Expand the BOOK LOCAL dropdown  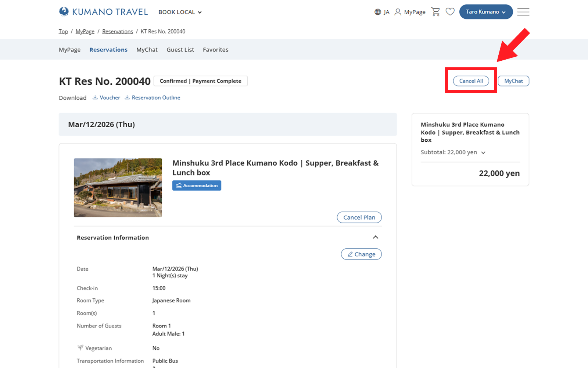(180, 12)
